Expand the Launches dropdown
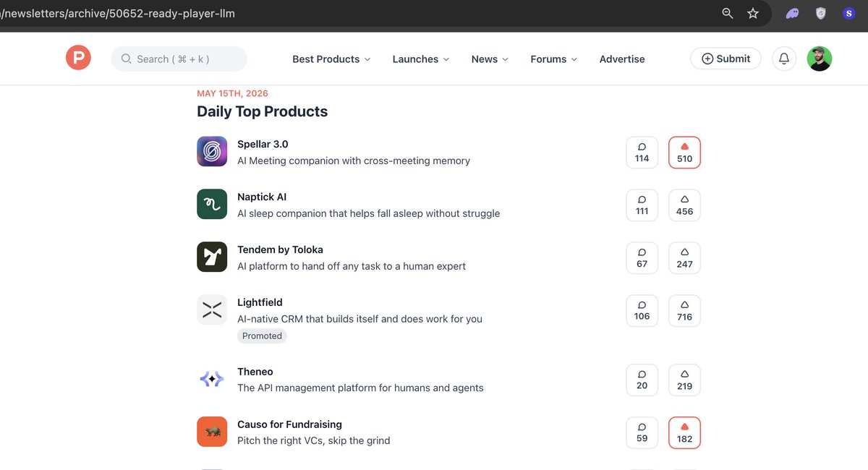The height and width of the screenshot is (470, 868). click(x=421, y=59)
